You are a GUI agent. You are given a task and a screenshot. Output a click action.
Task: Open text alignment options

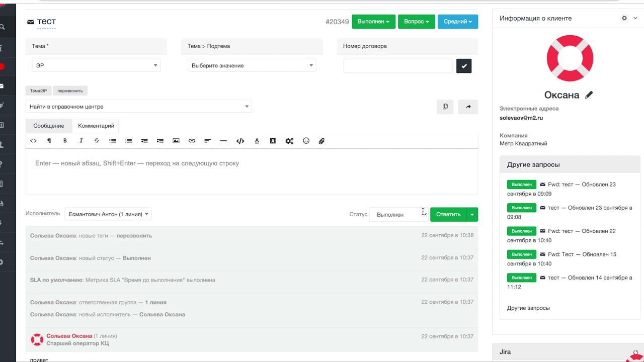click(x=207, y=141)
